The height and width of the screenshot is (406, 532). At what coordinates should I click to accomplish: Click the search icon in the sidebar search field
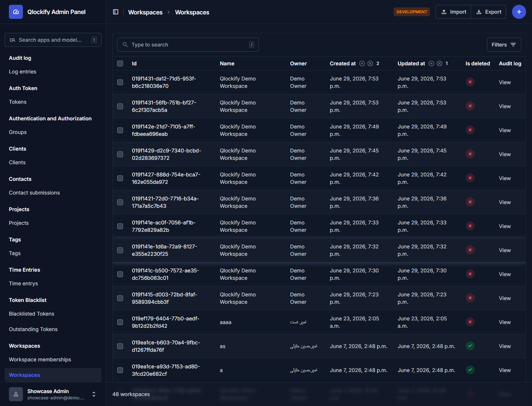coord(12,40)
